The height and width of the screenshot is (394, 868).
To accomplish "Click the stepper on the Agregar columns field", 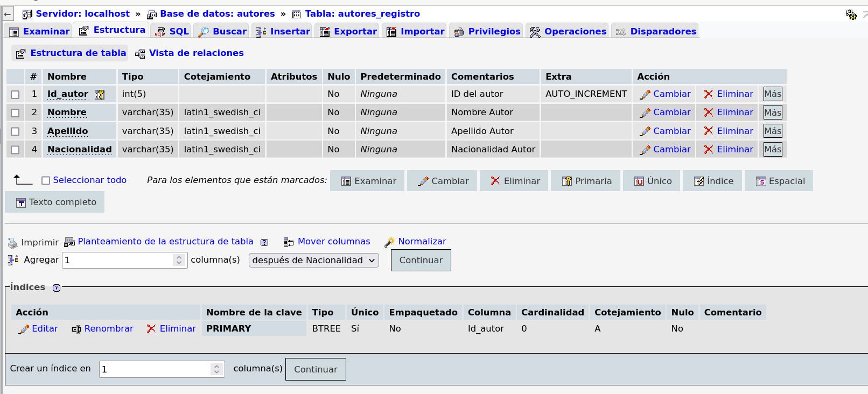I will (179, 261).
